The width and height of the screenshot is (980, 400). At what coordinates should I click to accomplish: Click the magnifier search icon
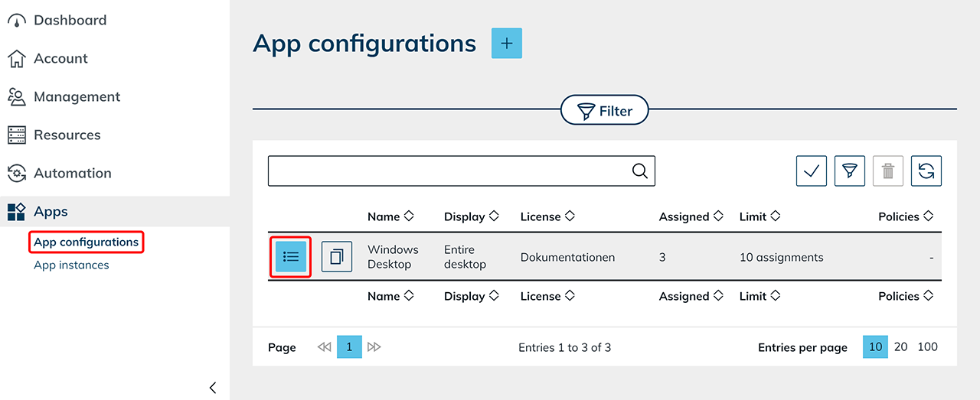click(640, 171)
